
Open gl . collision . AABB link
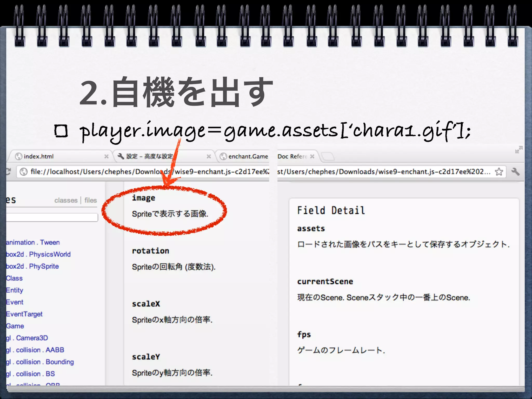[x=35, y=350]
